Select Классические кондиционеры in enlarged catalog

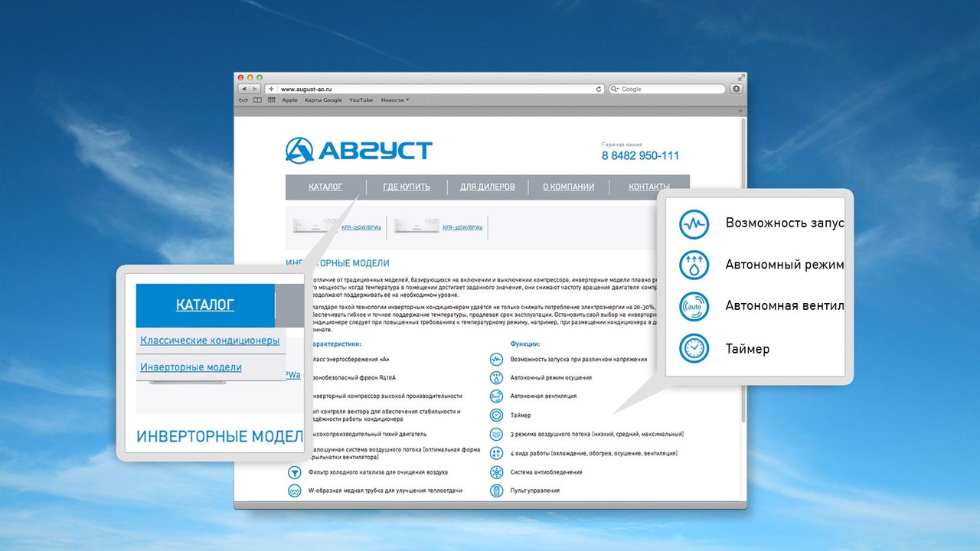click(210, 341)
